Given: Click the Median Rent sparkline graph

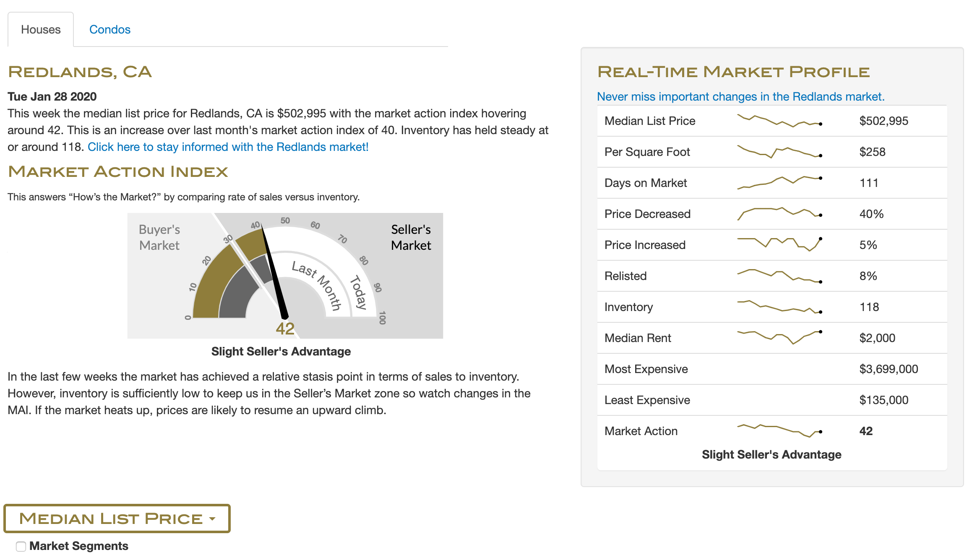Looking at the screenshot, I should 779,338.
